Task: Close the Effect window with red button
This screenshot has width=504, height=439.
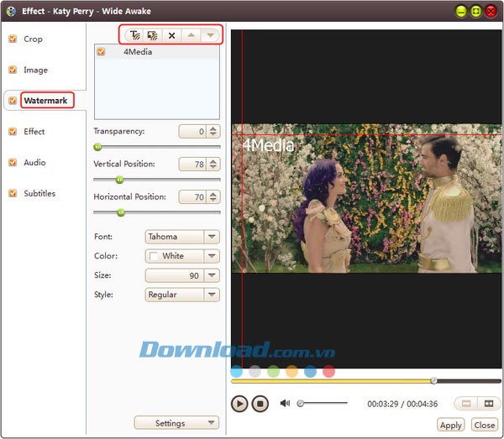Action: pyautogui.click(x=491, y=12)
